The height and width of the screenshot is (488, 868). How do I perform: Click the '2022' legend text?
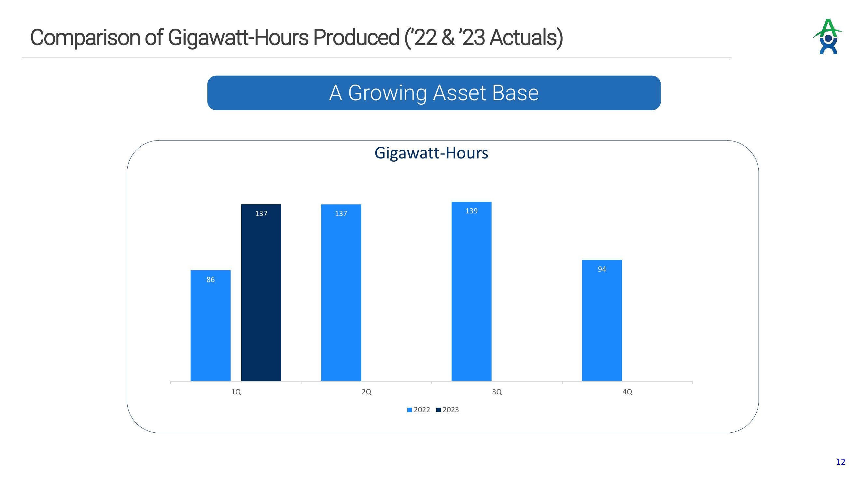click(422, 410)
